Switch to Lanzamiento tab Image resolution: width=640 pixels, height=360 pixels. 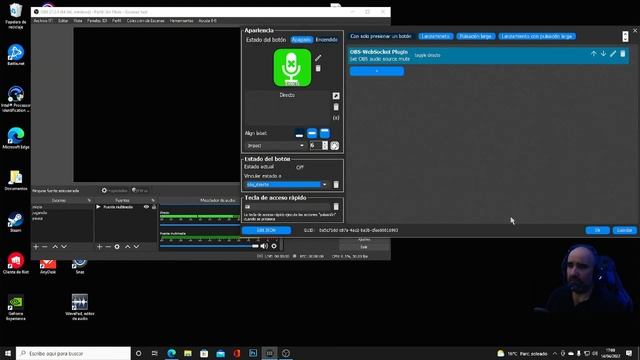coord(436,36)
